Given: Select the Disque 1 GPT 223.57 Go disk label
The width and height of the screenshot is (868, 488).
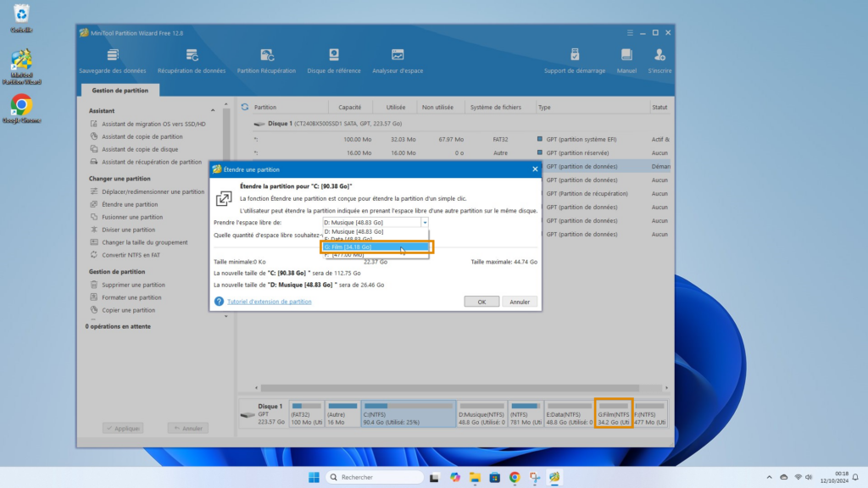Looking at the screenshot, I should coord(264,413).
